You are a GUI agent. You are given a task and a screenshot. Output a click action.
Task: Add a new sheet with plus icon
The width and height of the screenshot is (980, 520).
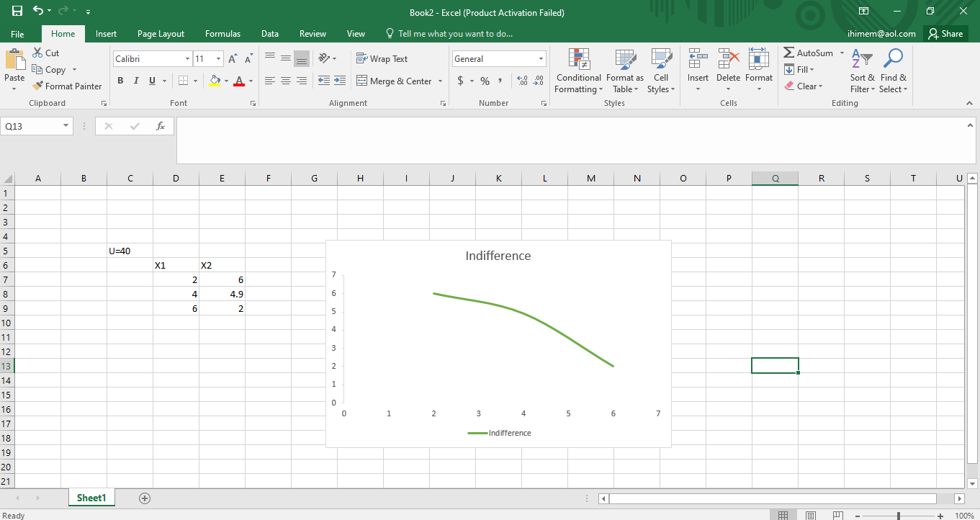145,498
